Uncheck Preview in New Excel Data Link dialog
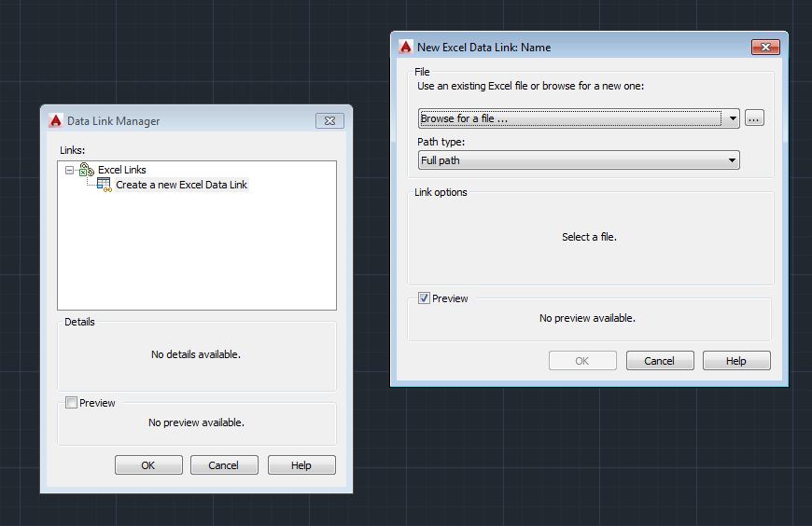812x526 pixels. 424,298
